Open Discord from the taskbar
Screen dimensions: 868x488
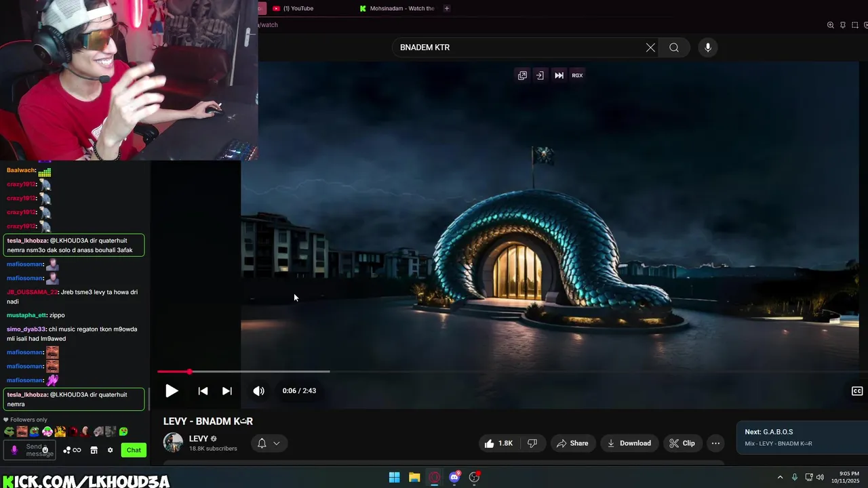(454, 477)
